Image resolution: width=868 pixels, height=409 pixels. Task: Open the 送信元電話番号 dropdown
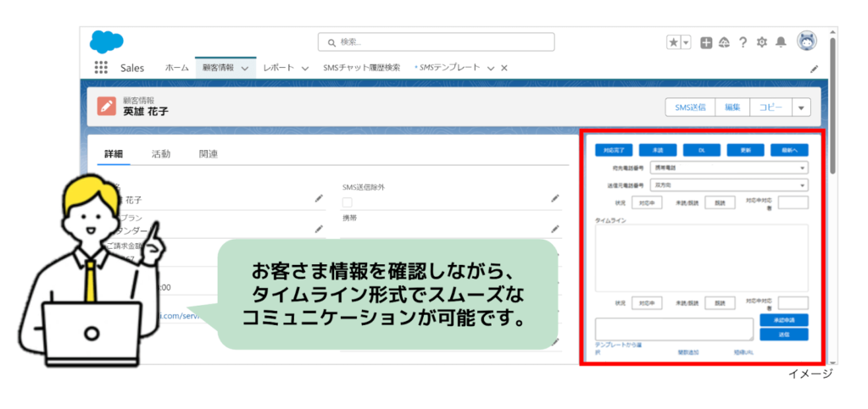click(x=728, y=185)
